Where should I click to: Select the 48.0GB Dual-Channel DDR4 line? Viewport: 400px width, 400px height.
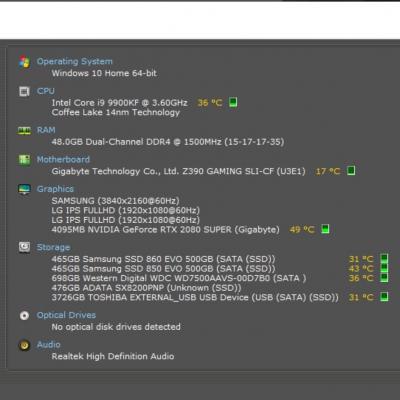(168, 142)
